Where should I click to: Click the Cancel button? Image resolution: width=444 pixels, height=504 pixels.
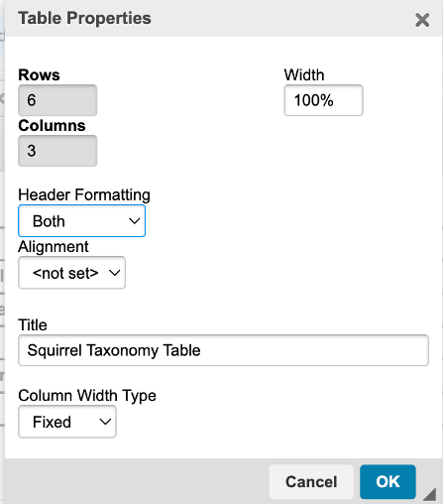311,481
